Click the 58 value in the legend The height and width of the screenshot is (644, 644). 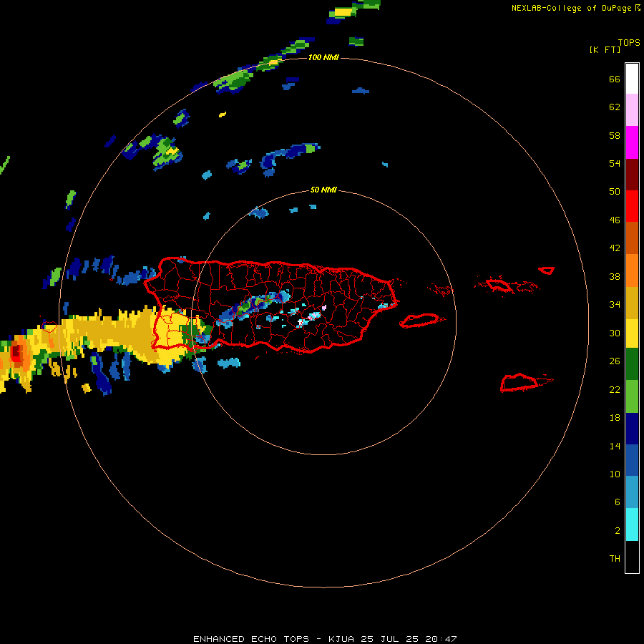[x=615, y=135]
